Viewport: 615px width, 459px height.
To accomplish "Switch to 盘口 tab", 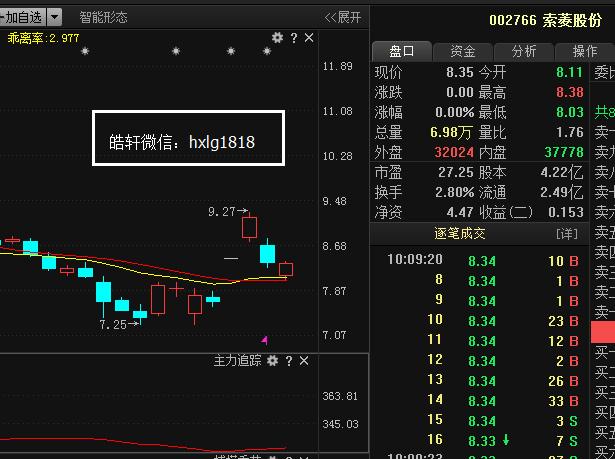I will 401,51.
